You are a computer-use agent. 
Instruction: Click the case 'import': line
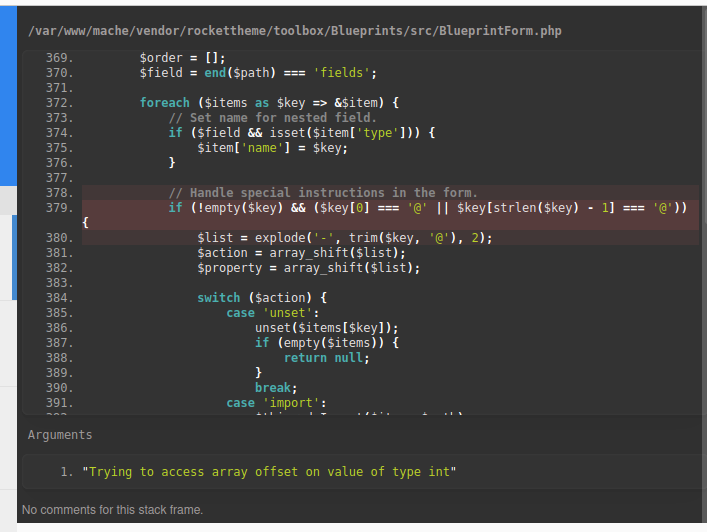276,403
